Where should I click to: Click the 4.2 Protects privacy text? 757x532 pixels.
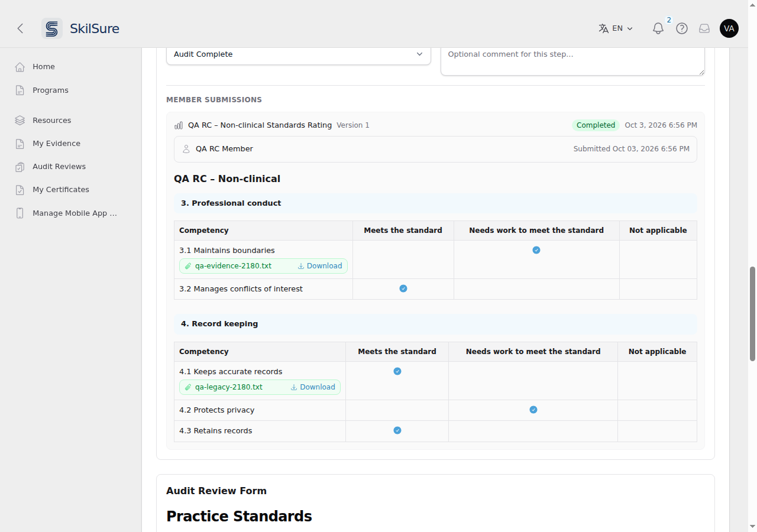[x=216, y=410]
